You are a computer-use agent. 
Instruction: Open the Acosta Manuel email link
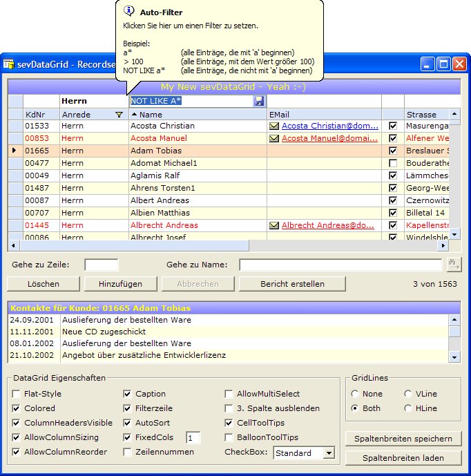tap(329, 139)
